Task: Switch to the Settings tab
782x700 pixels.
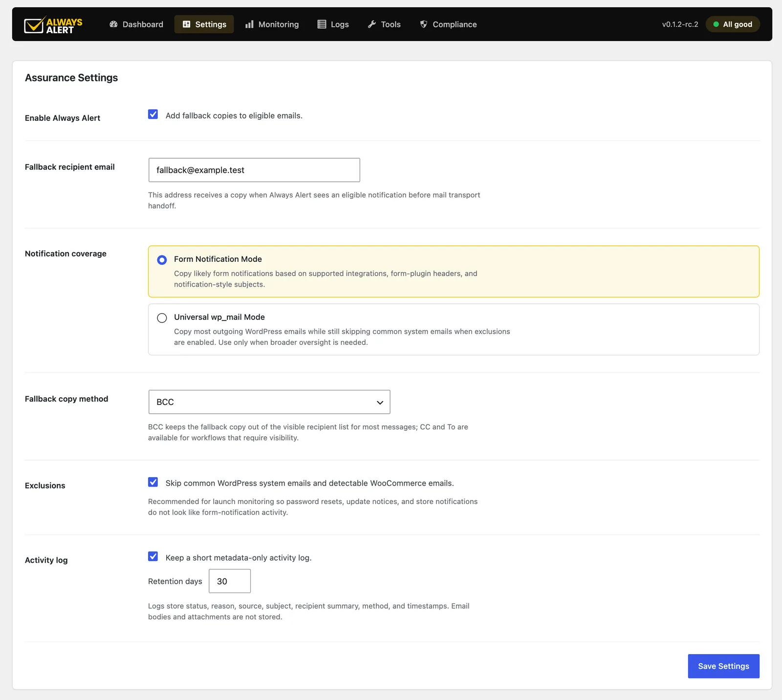Action: coord(204,24)
